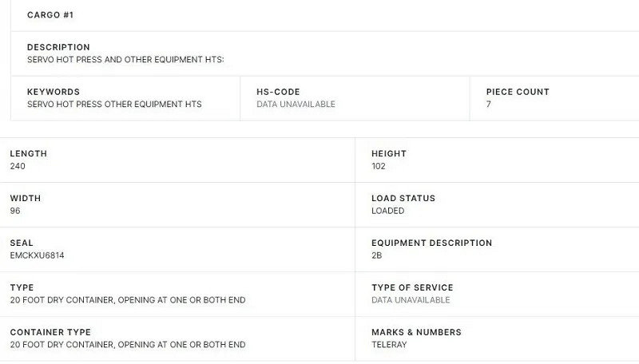Select the 20 foot dry container text under TYPE

[128, 300]
